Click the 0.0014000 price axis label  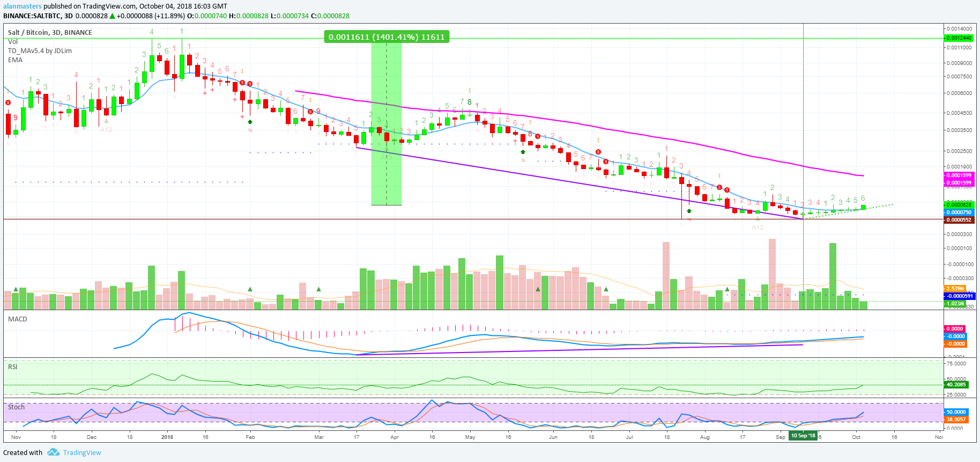[960, 28]
